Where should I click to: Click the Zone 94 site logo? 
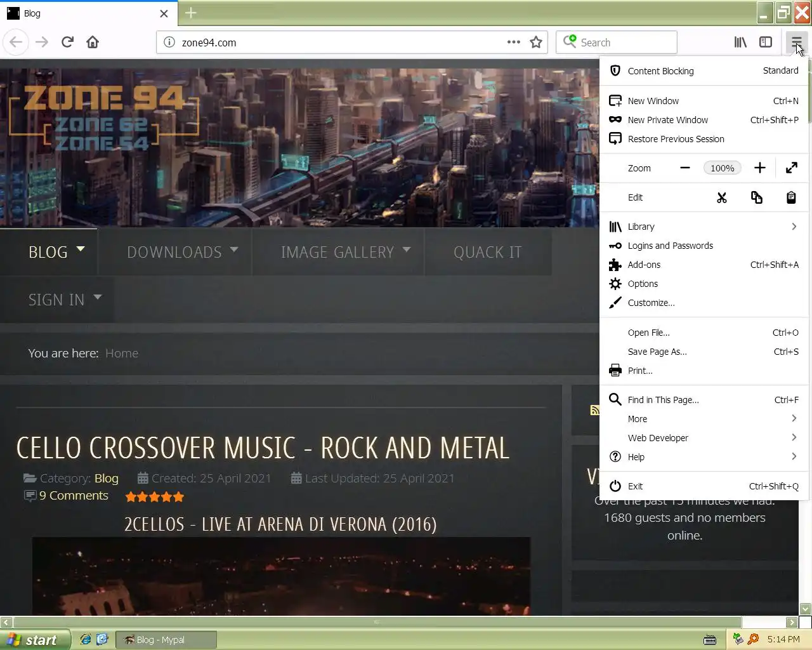105,118
